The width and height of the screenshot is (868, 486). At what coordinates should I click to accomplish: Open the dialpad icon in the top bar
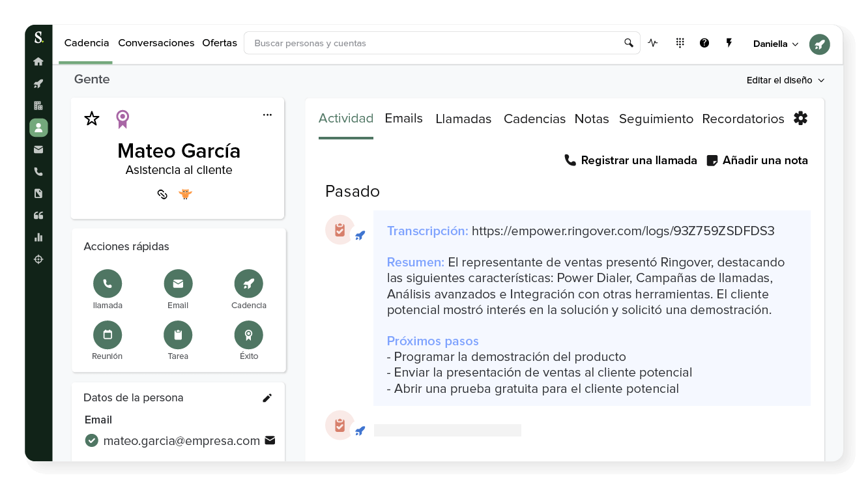(x=680, y=42)
